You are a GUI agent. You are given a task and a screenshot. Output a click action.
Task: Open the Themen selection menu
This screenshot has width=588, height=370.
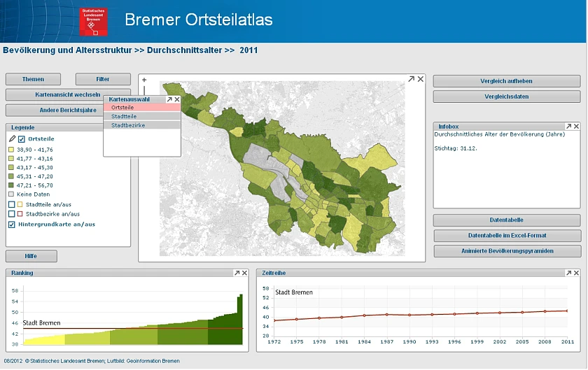click(x=34, y=80)
